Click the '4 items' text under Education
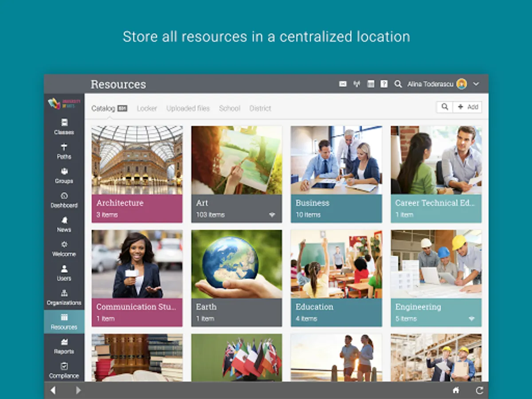This screenshot has height=399, width=532. 307,319
